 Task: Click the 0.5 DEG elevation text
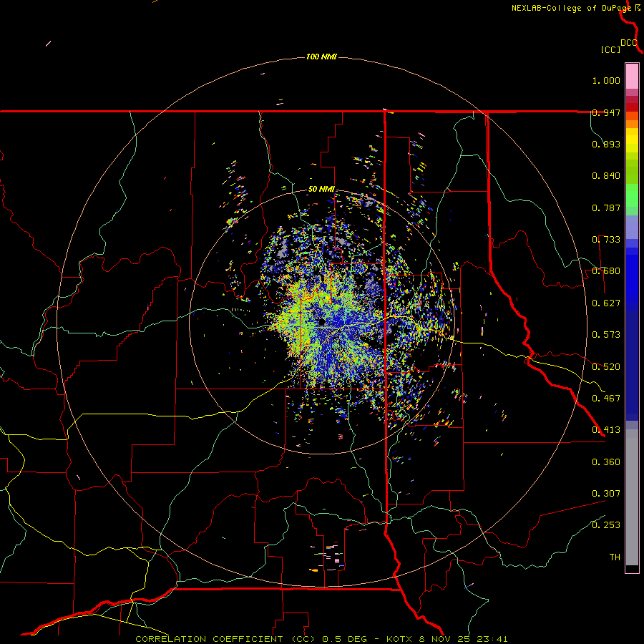click(343, 639)
